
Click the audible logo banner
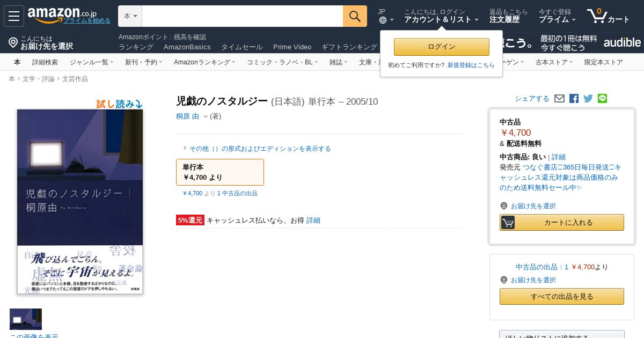622,42
